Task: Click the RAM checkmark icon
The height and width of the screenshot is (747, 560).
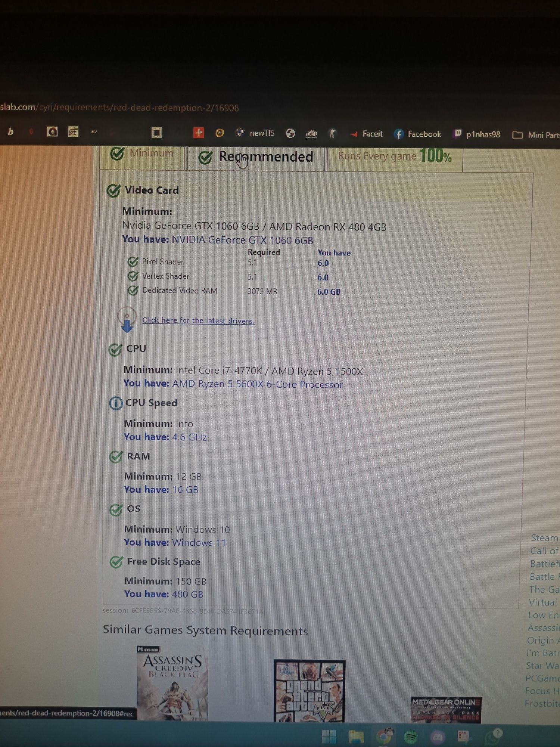Action: tap(116, 457)
